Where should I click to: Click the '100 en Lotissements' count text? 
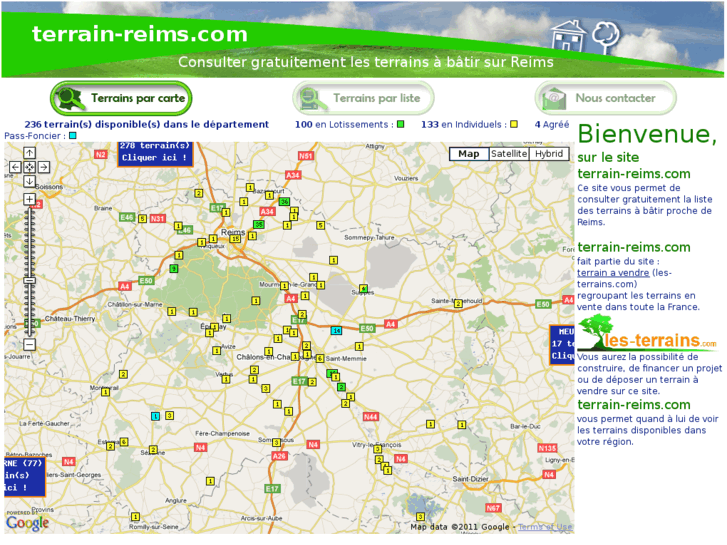[x=344, y=124]
